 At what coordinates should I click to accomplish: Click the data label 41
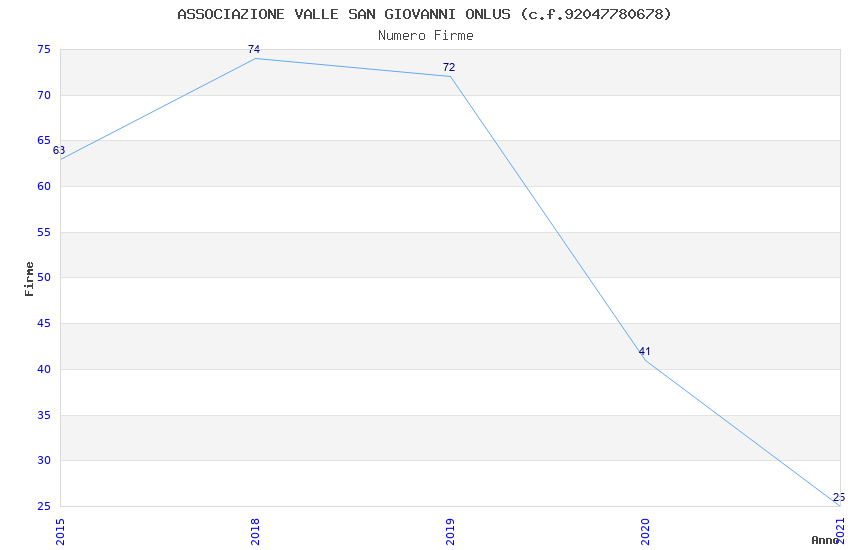[644, 351]
